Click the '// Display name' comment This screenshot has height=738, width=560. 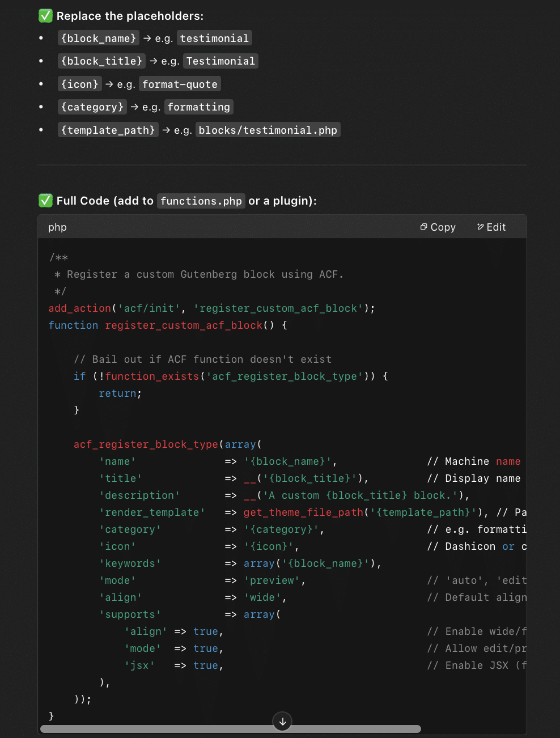pyautogui.click(x=474, y=478)
